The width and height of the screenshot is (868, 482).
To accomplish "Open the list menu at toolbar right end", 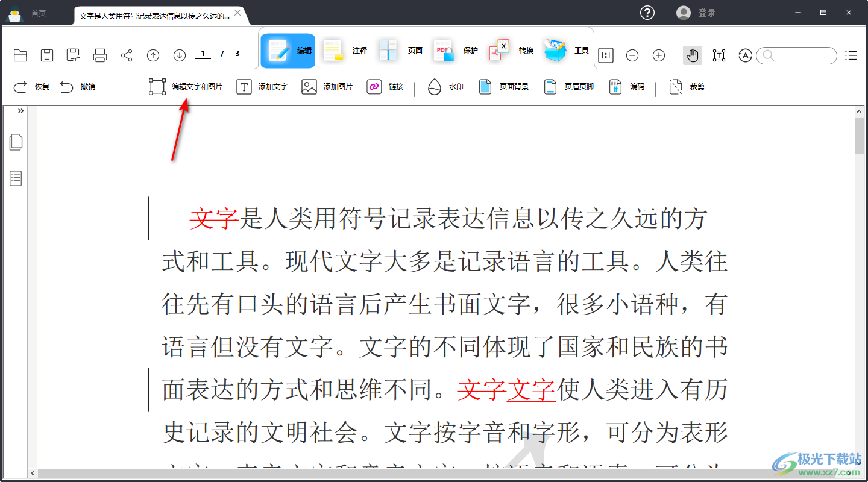I will tap(851, 55).
